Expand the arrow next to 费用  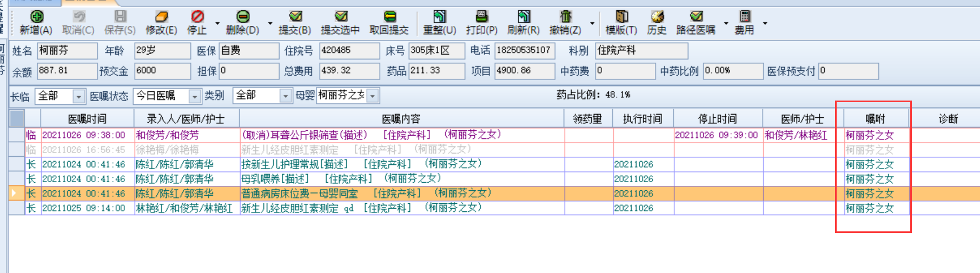coord(765,23)
